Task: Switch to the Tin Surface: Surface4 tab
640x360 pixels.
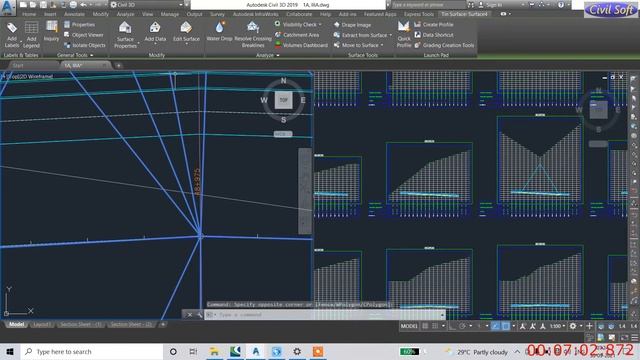Action: (x=464, y=14)
